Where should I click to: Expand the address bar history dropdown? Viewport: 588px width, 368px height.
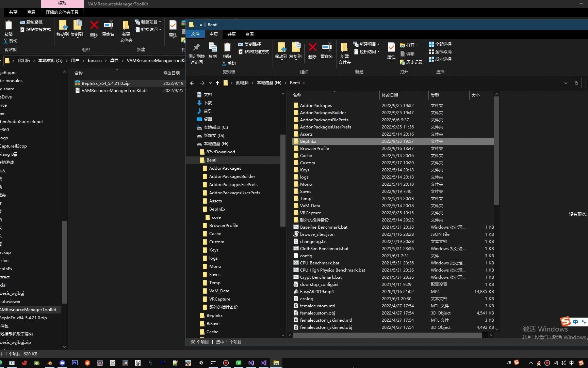coord(566,83)
